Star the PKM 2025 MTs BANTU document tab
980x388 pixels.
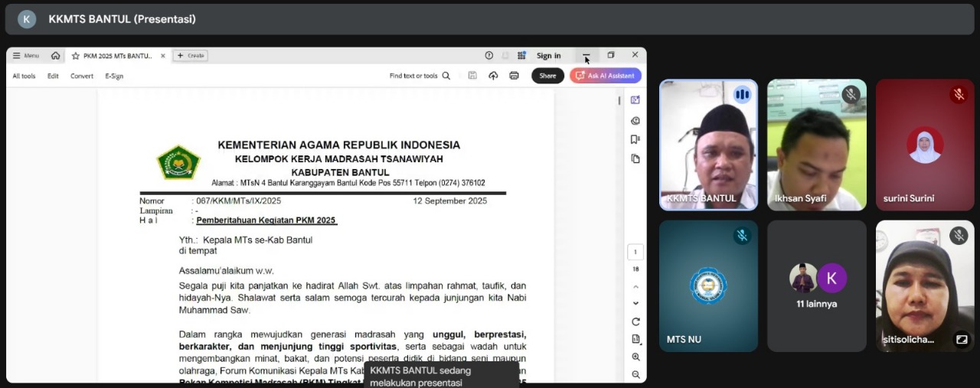75,56
